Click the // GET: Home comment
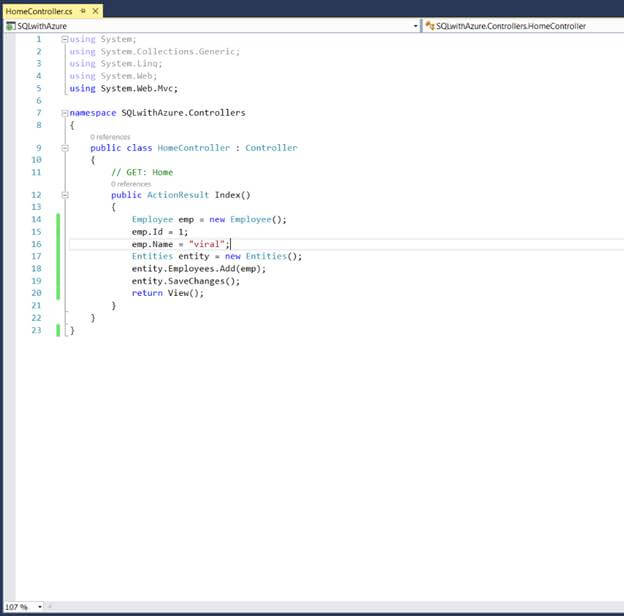 142,172
